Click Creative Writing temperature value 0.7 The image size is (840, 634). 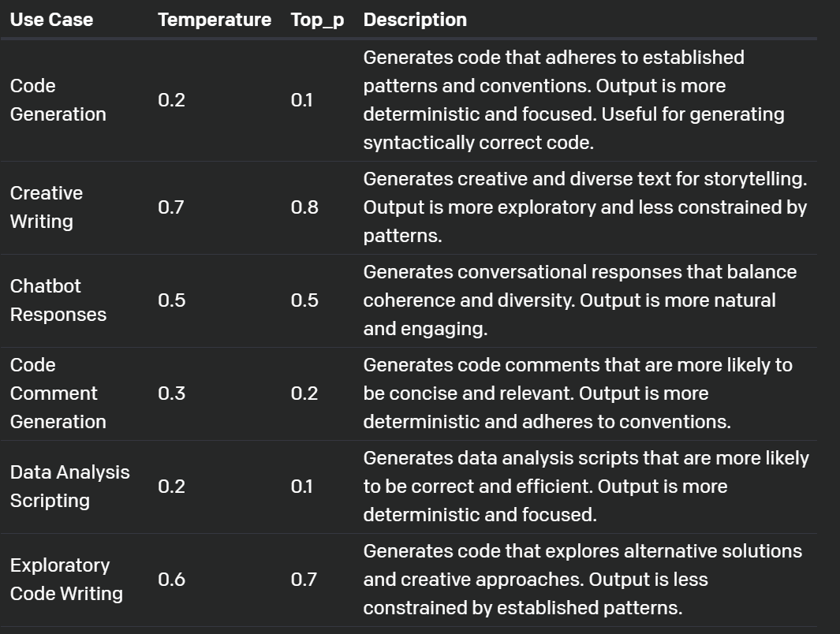[171, 207]
